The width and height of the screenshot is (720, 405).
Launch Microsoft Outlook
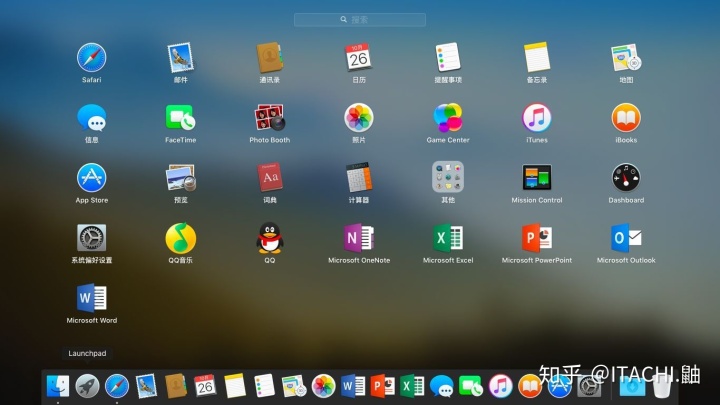pyautogui.click(x=626, y=238)
